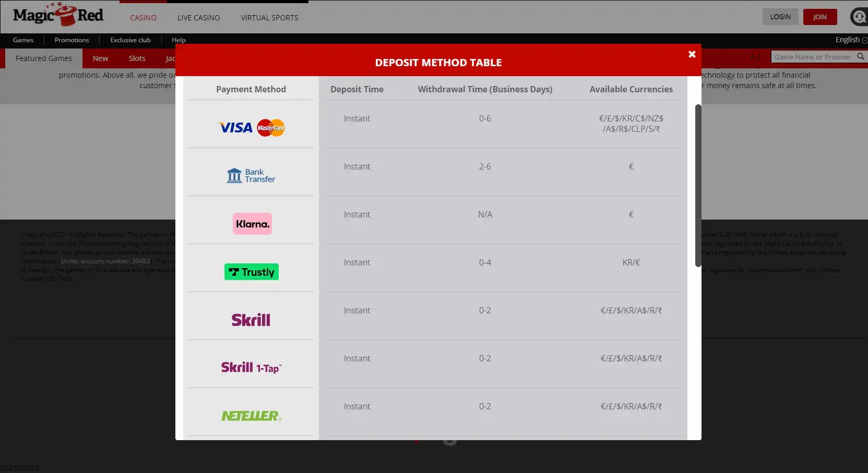868x473 pixels.
Task: Click the Skrill logo
Action: (251, 320)
